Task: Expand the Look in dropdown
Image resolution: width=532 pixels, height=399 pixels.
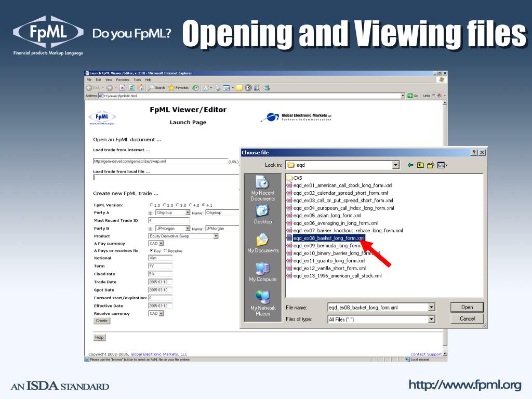Action: point(395,165)
